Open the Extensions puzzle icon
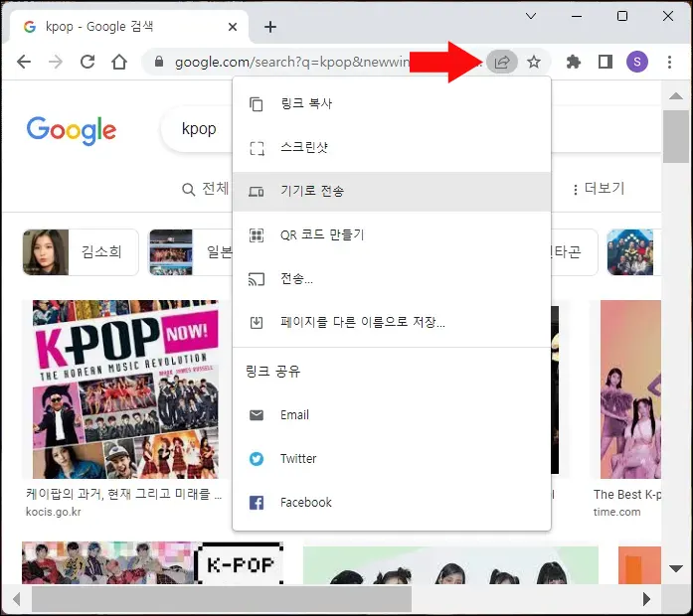Screen dimensions: 693x616 pos(574,62)
